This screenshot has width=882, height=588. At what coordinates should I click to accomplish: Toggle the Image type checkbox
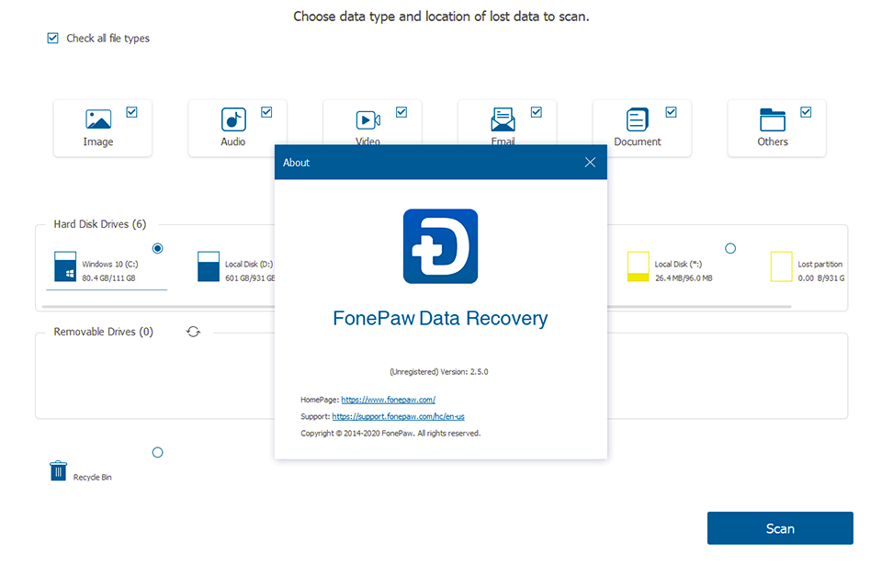point(131,111)
